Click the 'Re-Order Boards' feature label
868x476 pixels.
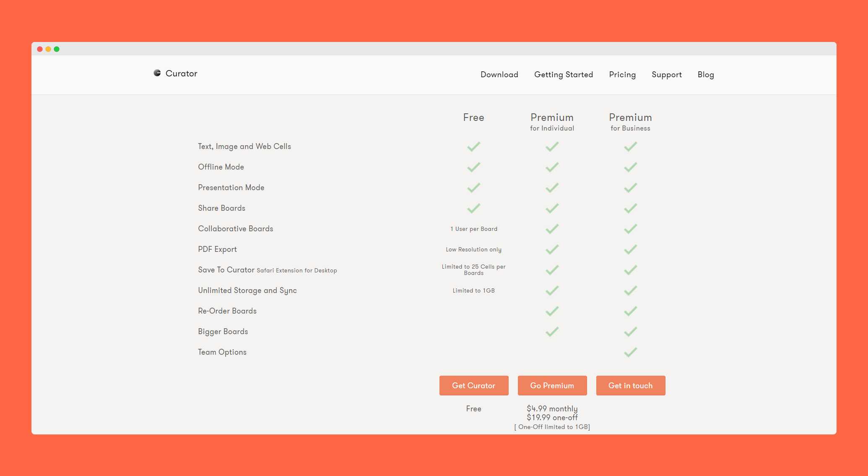pyautogui.click(x=227, y=311)
